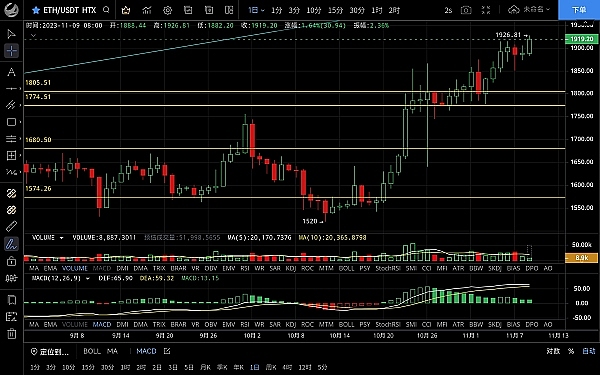Select the arrow cursor tool
This screenshot has width=600, height=375.
[11, 34]
